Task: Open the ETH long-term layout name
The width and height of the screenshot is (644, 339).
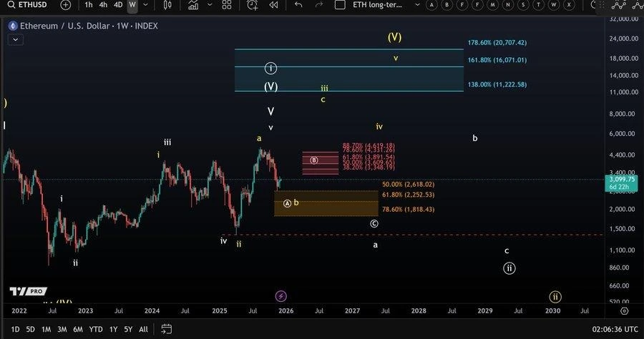Action: click(x=377, y=5)
